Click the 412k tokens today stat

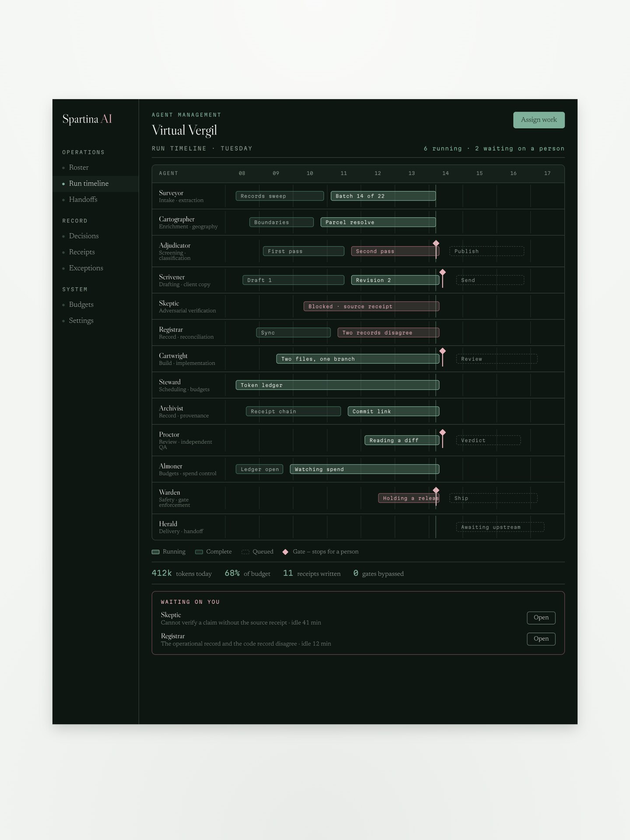coord(182,573)
